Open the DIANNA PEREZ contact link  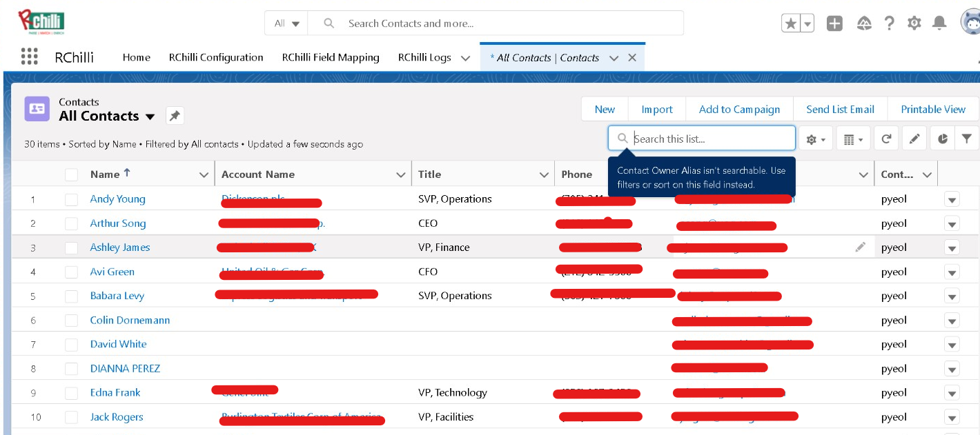(125, 368)
